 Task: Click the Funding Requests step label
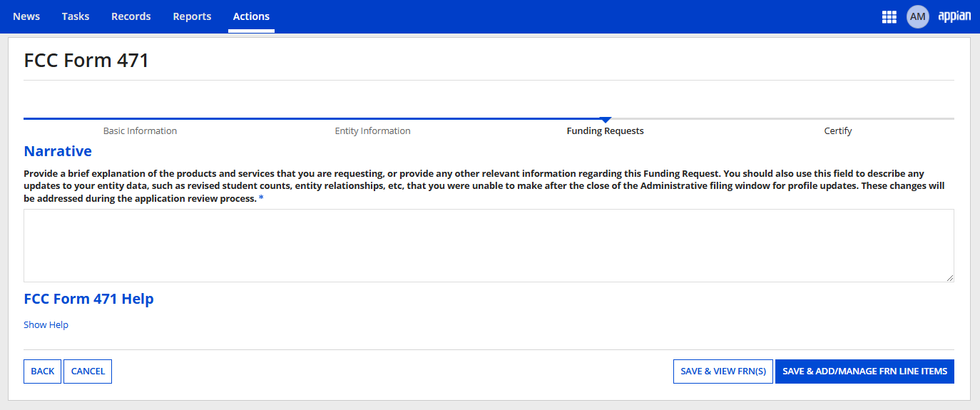point(605,130)
